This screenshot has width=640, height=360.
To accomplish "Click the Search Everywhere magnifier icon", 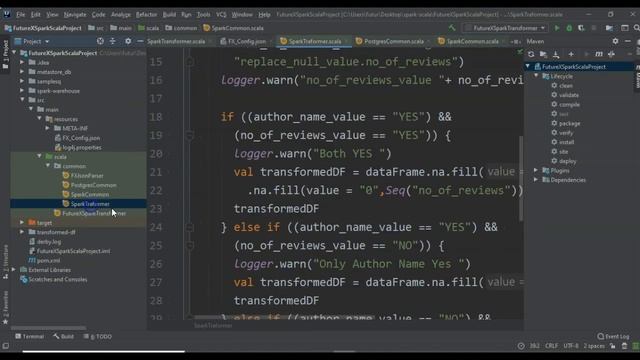I will (x=636, y=28).
